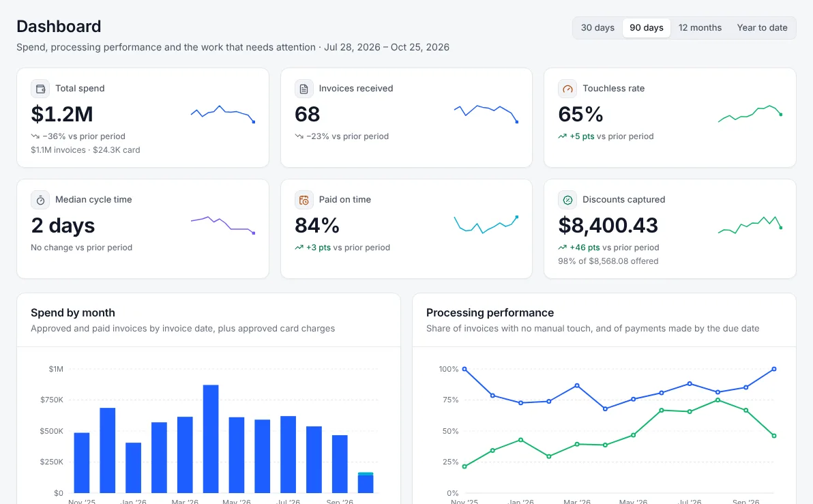813x504 pixels.
Task: Click the Dashboard page title
Action: tap(59, 27)
